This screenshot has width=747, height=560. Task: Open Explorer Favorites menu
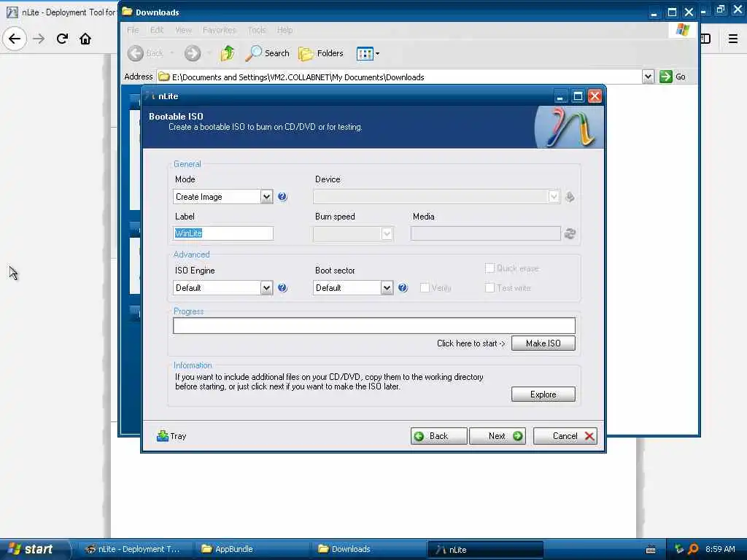point(219,30)
